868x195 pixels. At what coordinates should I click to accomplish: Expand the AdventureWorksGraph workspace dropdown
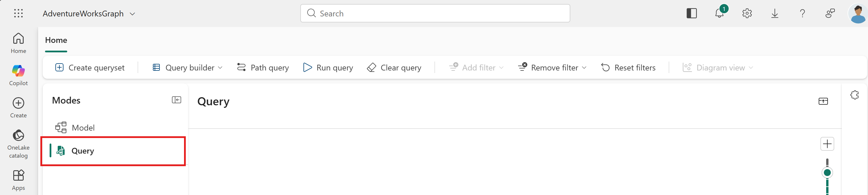click(132, 14)
